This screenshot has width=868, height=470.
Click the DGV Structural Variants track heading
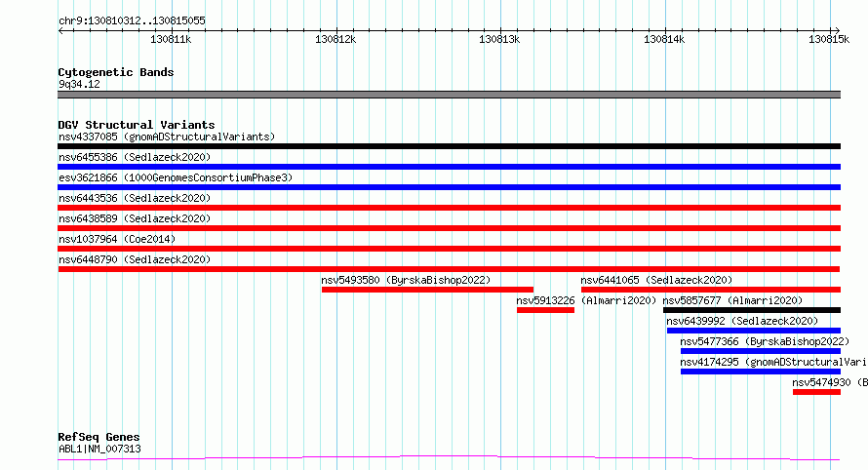tap(137, 125)
